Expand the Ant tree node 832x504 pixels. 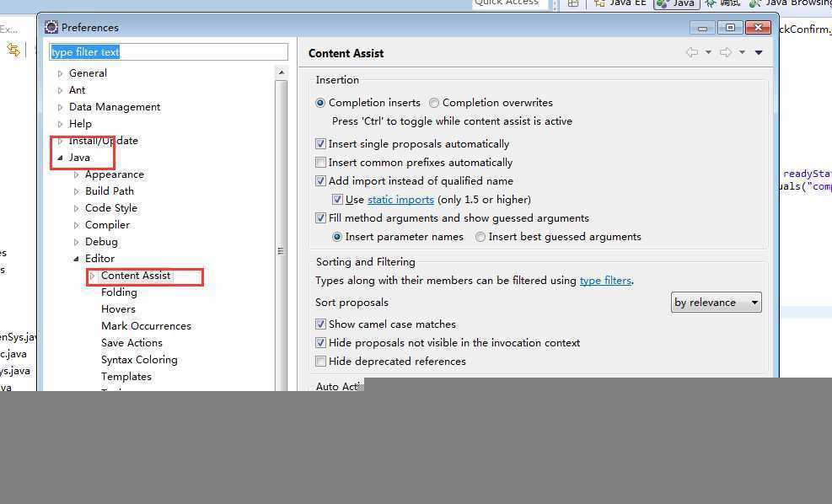[x=60, y=91]
